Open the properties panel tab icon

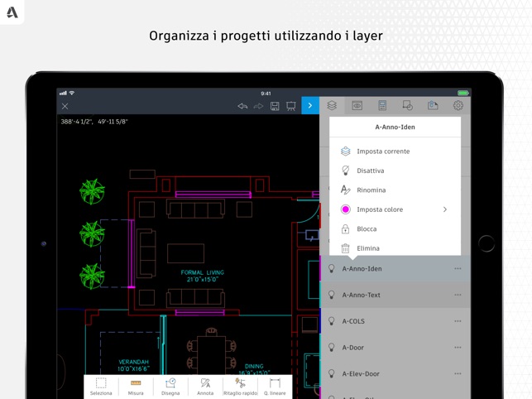click(382, 106)
